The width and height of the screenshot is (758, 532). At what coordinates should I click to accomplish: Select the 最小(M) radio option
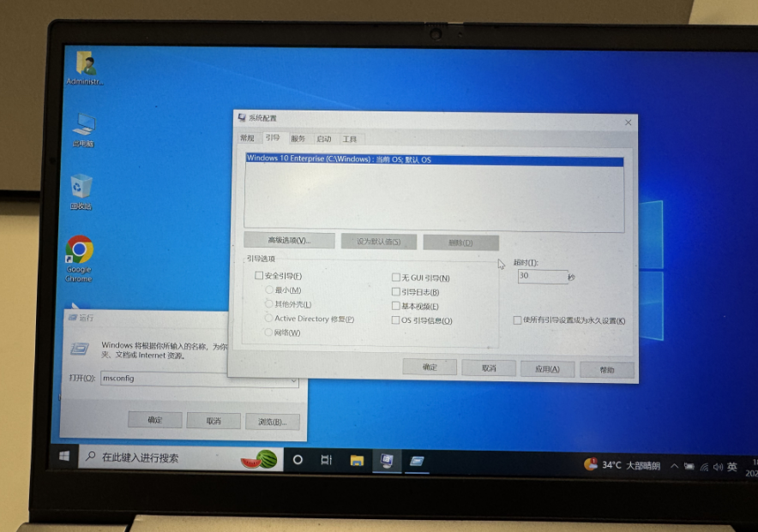(x=268, y=290)
